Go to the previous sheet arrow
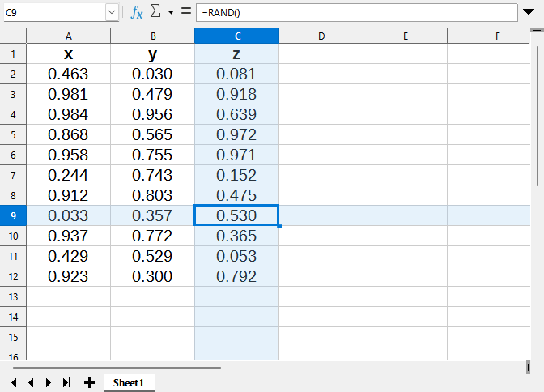544x392 pixels. pyautogui.click(x=31, y=382)
